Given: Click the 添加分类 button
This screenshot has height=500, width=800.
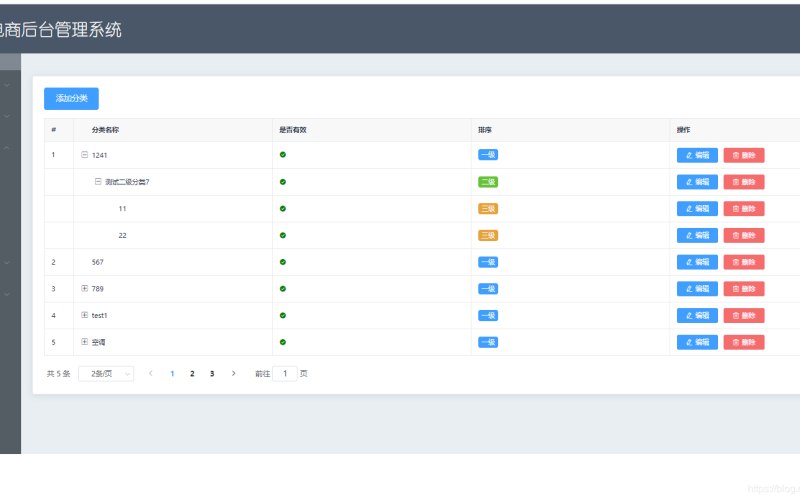Looking at the screenshot, I should [x=71, y=98].
